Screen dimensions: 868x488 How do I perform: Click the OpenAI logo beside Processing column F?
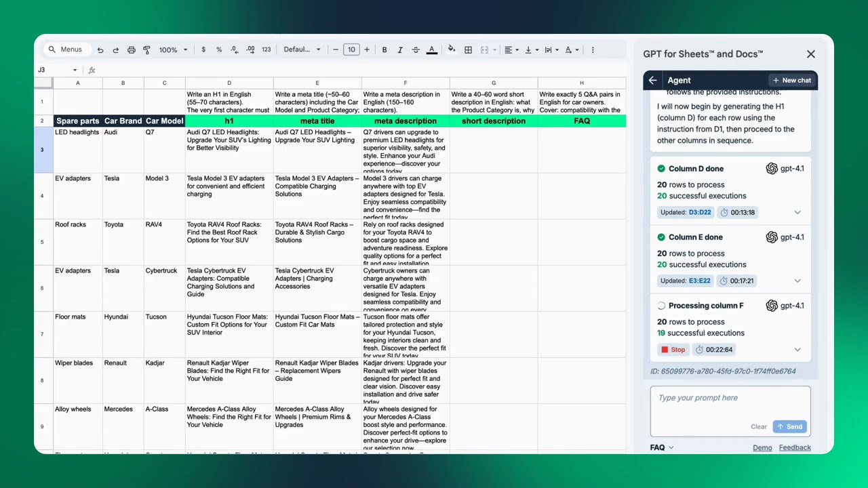point(772,306)
